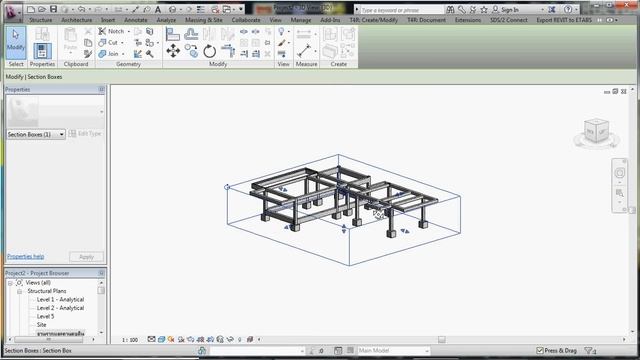This screenshot has width=640, height=360.
Task: Toggle the Properties palette button
Action: tap(42, 51)
